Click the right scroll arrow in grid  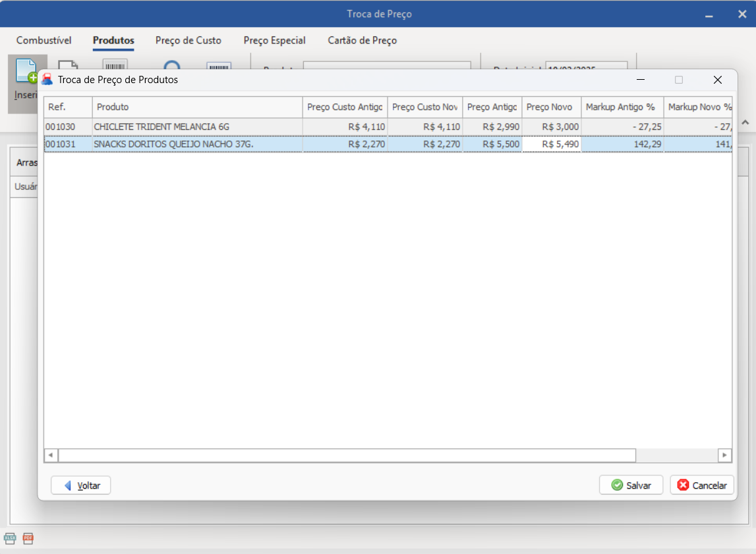tap(724, 455)
